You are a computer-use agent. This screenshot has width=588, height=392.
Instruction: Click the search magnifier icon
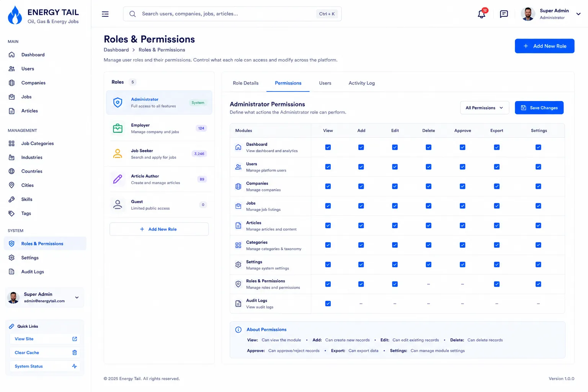tap(132, 14)
